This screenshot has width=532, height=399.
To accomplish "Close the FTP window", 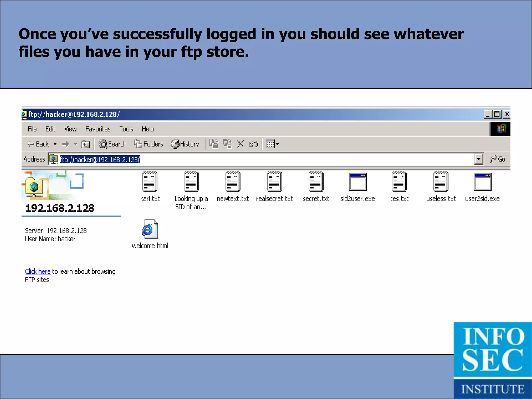I will [507, 114].
